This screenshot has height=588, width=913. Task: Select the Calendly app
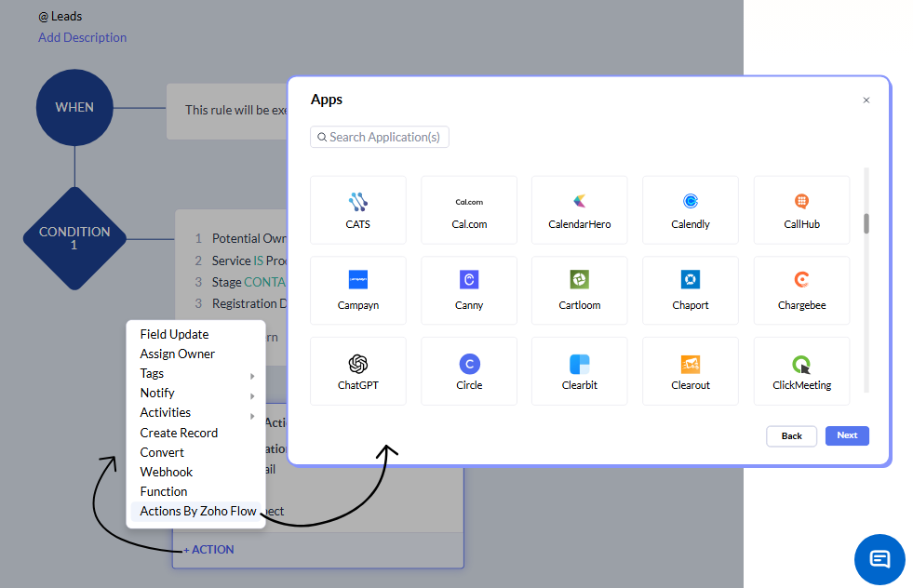click(691, 210)
